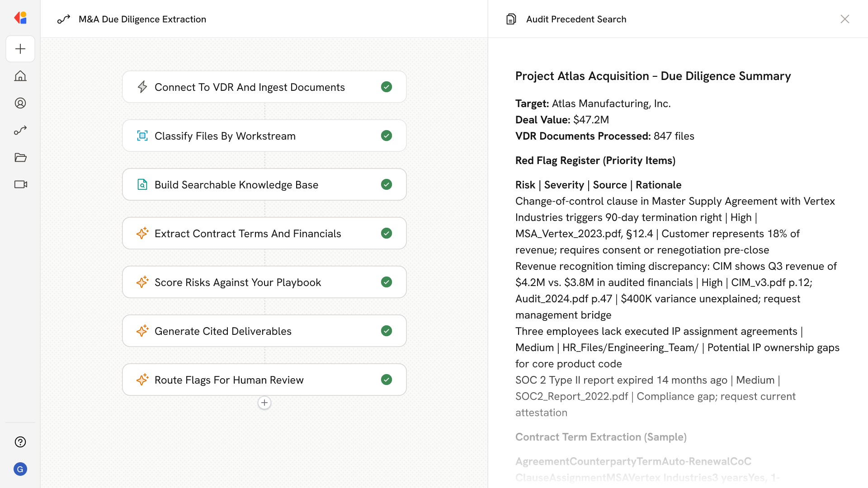This screenshot has width=868, height=488.
Task: Click the Audit Precedent Search document icon
Action: pos(511,19)
